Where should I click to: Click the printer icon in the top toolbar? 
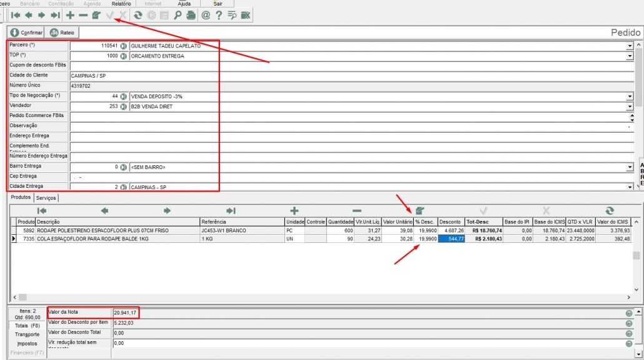[191, 15]
